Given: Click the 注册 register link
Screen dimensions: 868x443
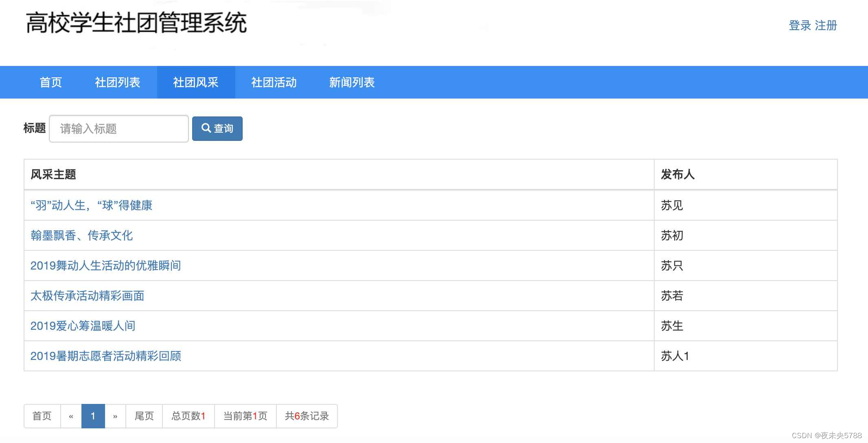Looking at the screenshot, I should click(826, 26).
